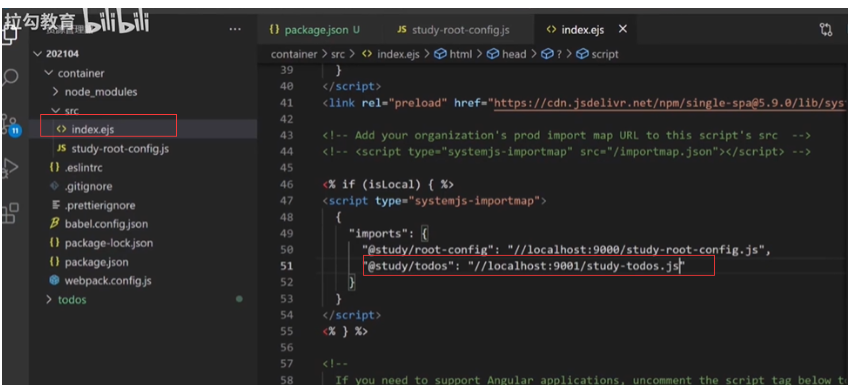Open package.json in the file tree

coord(96,262)
